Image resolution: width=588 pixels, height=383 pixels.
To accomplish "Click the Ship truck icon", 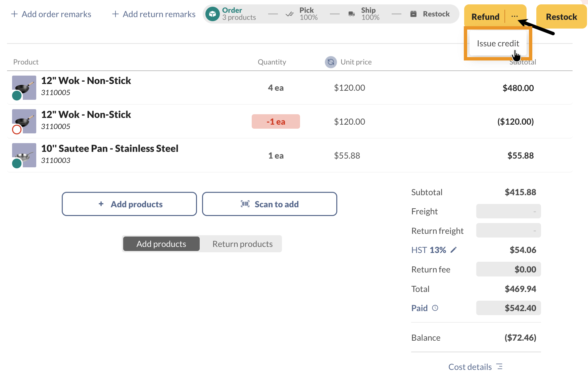I will point(351,14).
